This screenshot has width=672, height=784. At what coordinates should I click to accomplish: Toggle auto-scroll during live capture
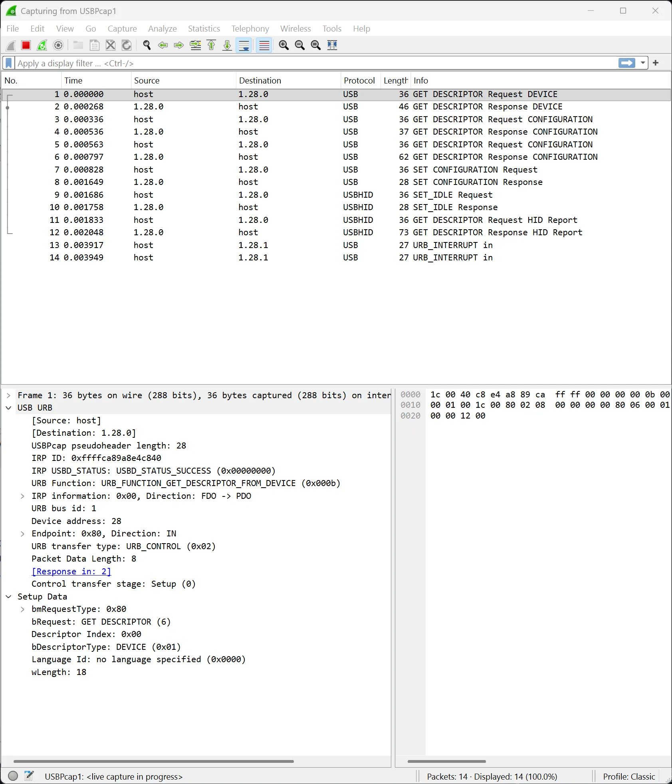point(244,45)
